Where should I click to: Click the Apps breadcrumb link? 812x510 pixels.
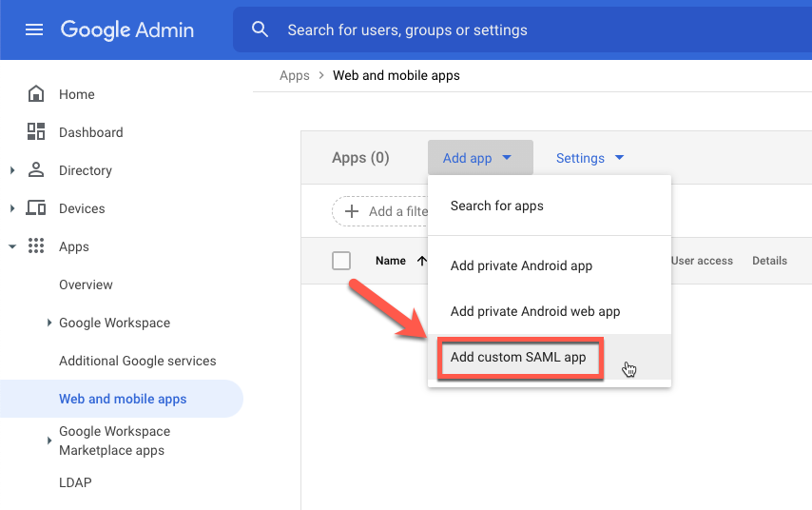pyautogui.click(x=295, y=76)
